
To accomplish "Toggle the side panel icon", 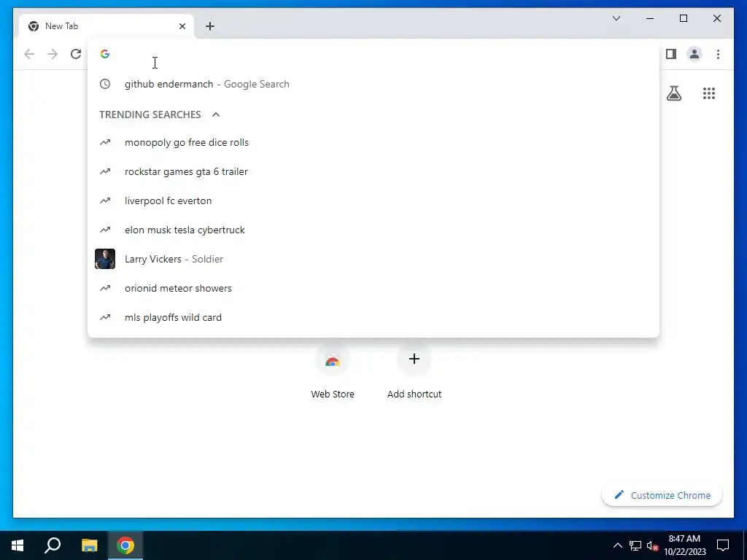I will 671,54.
